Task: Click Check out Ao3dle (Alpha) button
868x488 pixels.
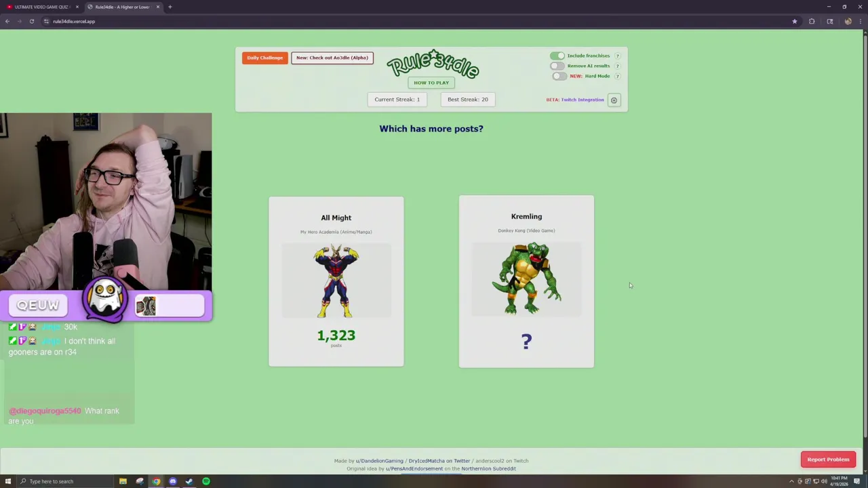Action: click(332, 58)
